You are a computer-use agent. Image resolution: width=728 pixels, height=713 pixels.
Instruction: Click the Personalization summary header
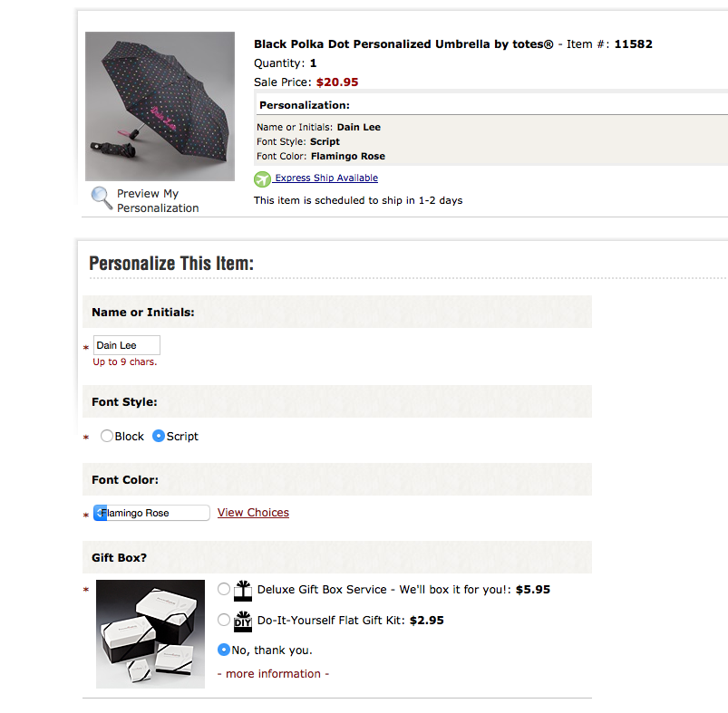tap(304, 105)
